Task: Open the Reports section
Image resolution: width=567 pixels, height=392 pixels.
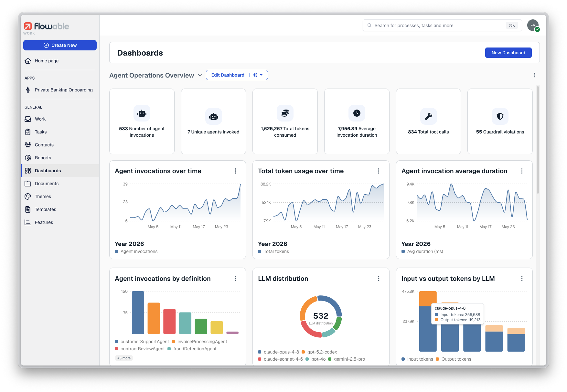Action: (x=60, y=158)
